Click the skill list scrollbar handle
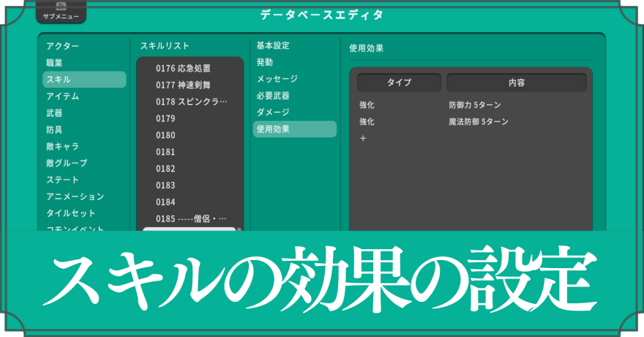This screenshot has width=644, height=337. 239,229
